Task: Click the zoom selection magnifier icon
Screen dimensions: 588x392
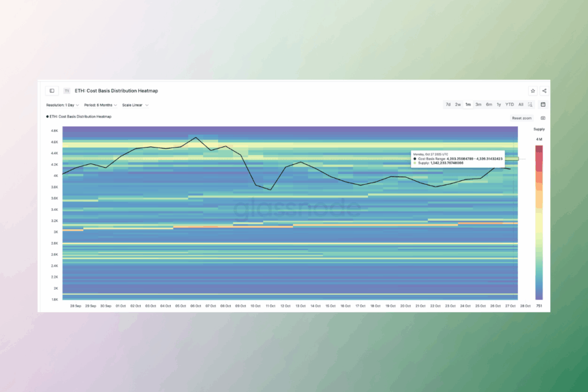Action: [x=531, y=104]
